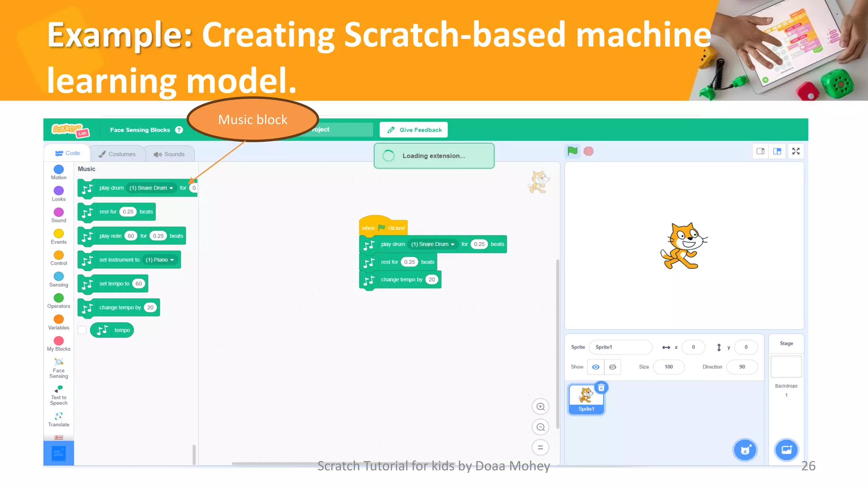Open Piano dropdown in set instrument block
The height and width of the screenshot is (488, 868).
point(160,260)
